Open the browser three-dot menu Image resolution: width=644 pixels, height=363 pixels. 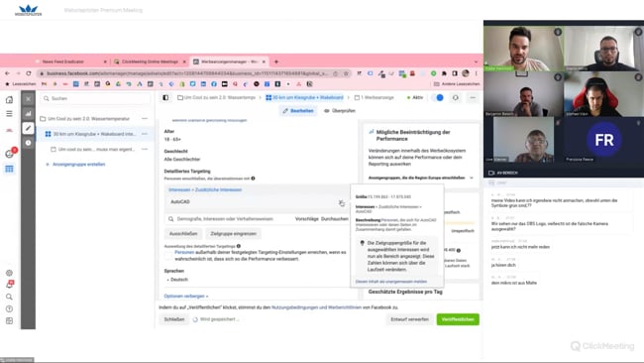[x=476, y=73]
